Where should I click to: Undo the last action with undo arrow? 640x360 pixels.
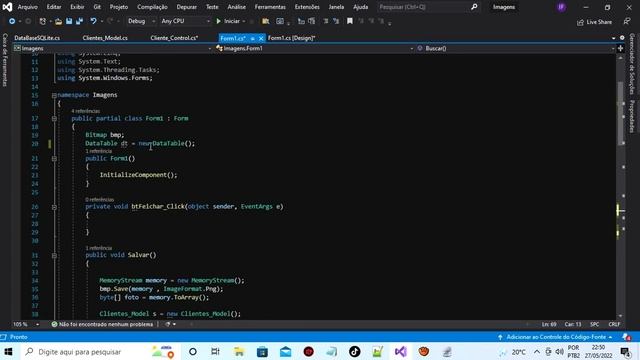[x=93, y=21]
